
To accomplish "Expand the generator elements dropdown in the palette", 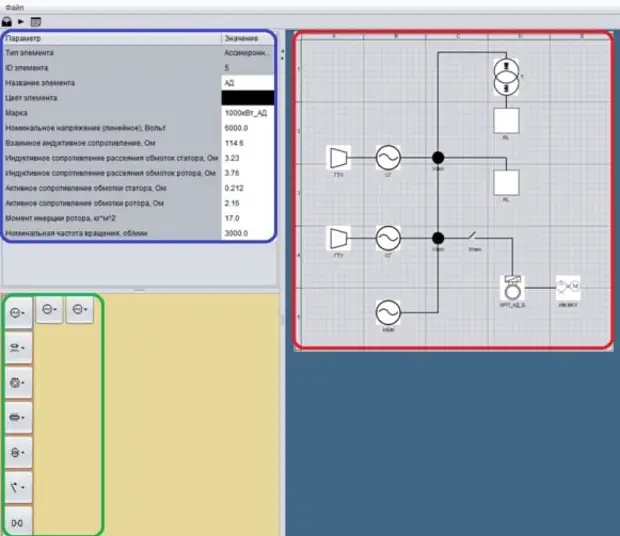I will click(x=20, y=312).
